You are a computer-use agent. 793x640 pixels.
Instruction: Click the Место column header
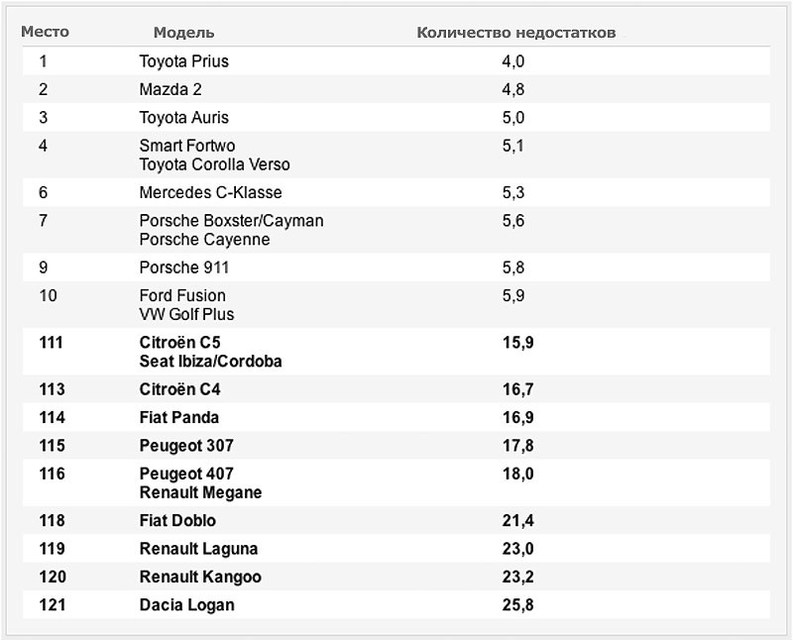45,32
